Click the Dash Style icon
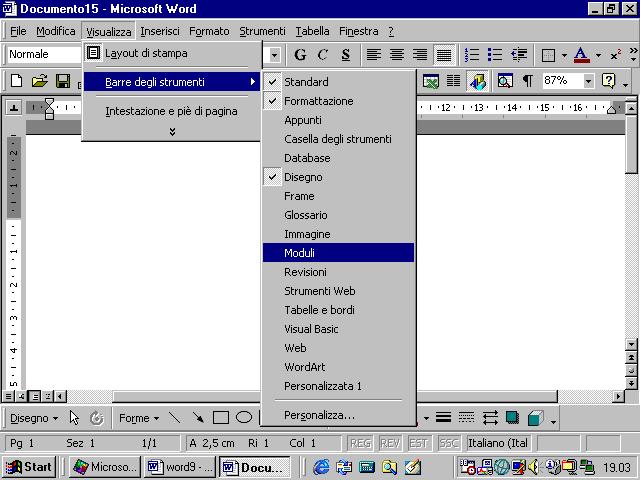The height and width of the screenshot is (480, 640). [x=466, y=418]
